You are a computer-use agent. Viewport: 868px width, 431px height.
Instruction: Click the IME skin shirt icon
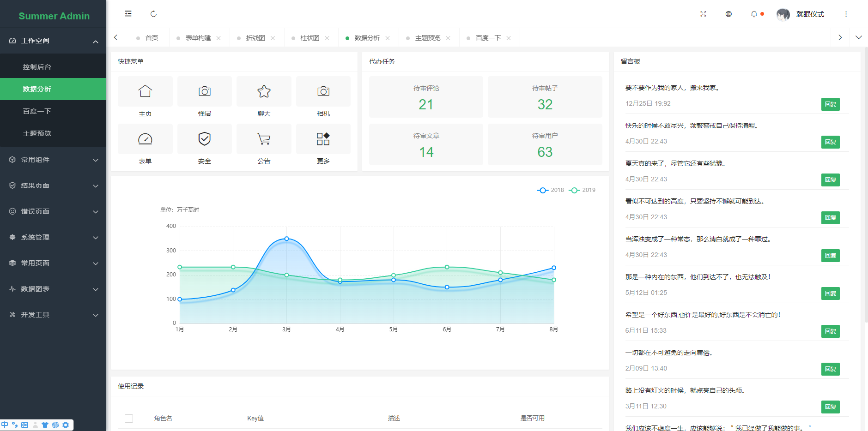tap(45, 425)
